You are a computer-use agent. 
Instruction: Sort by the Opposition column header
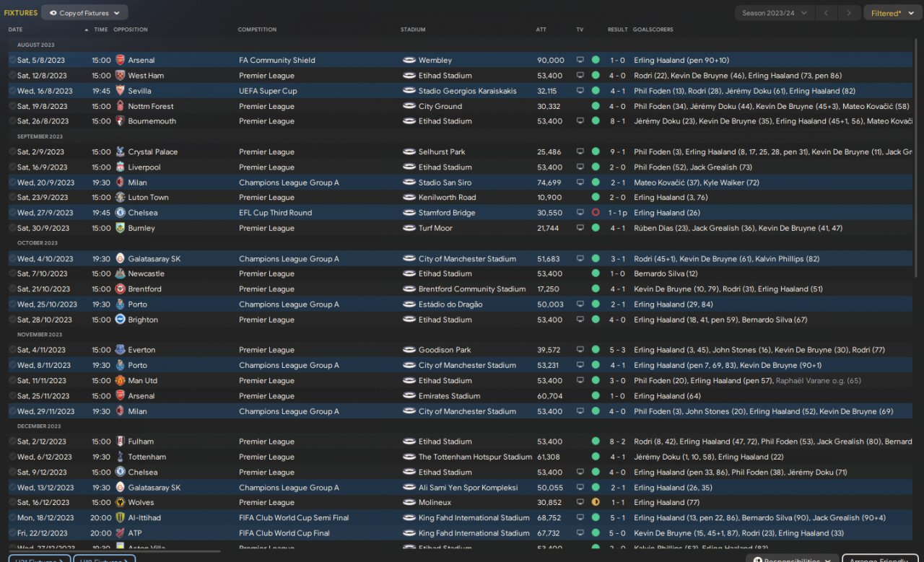(131, 30)
